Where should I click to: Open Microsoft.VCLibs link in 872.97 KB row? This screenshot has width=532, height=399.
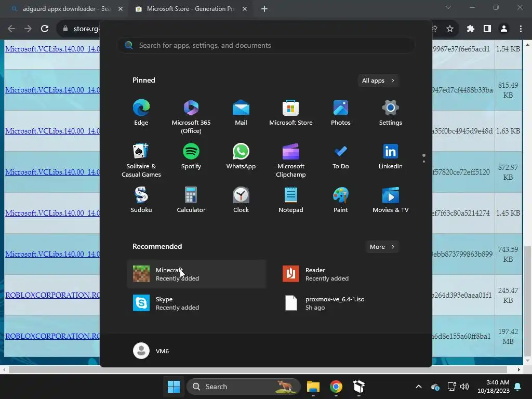[52, 172]
